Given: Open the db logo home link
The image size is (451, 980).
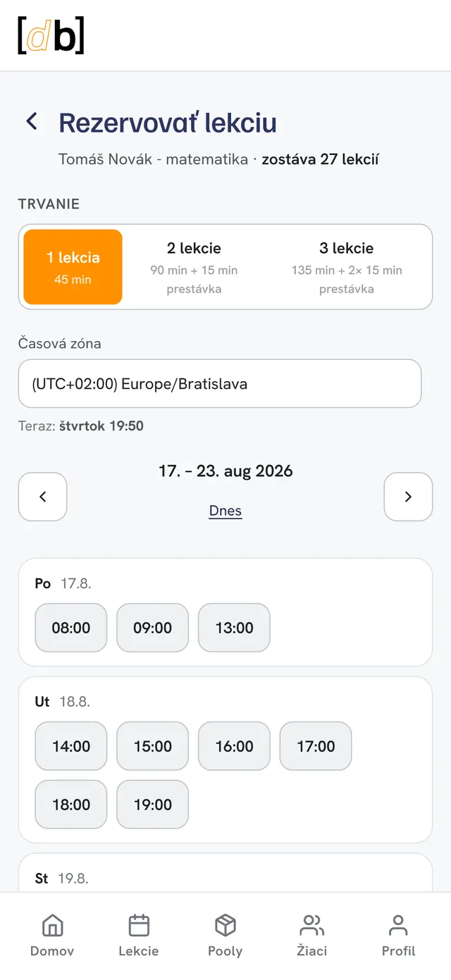Looking at the screenshot, I should [51, 35].
